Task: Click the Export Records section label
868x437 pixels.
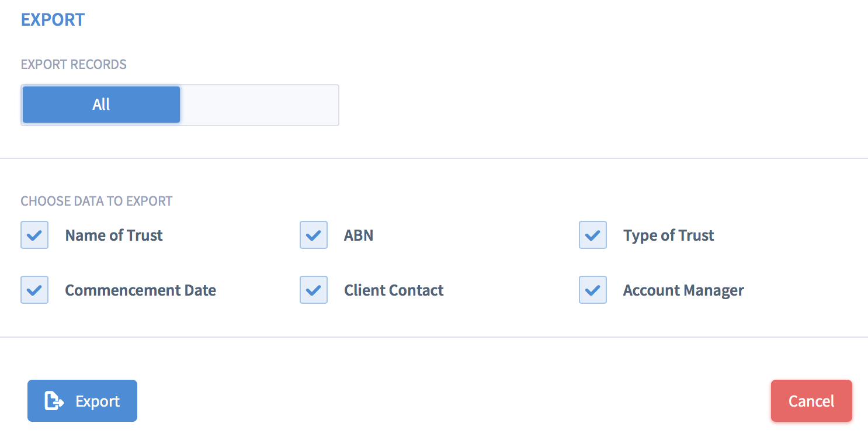Action: [x=74, y=64]
